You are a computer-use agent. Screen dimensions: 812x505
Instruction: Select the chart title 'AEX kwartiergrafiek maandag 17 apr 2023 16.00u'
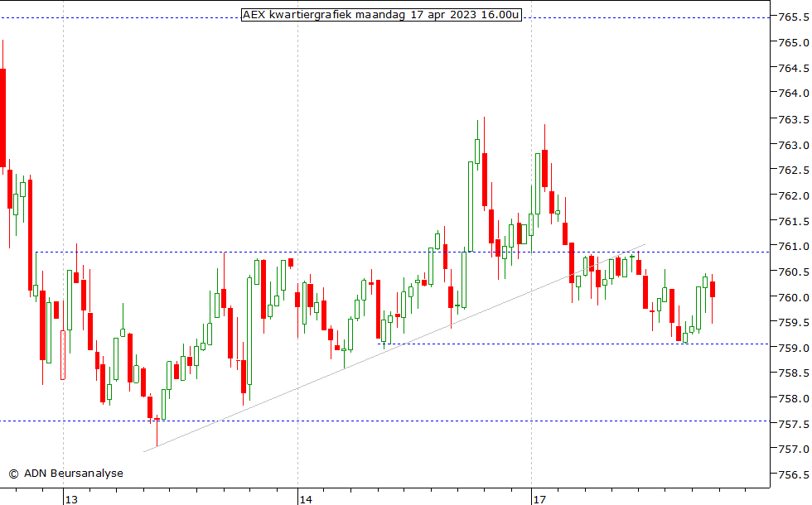click(381, 15)
